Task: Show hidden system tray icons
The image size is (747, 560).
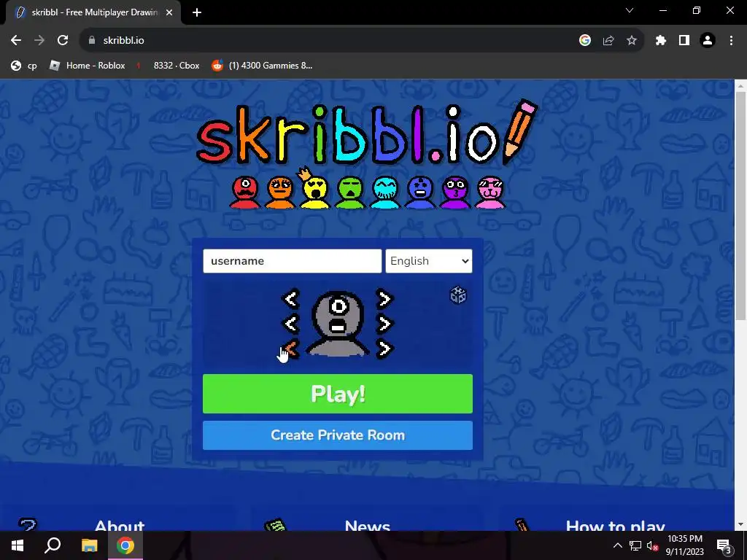Action: (617, 545)
